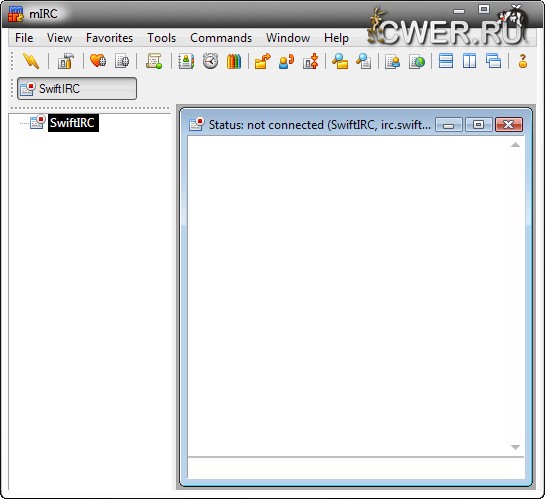This screenshot has height=499, width=545.
Task: Open the Address Book icon
Action: [186, 61]
